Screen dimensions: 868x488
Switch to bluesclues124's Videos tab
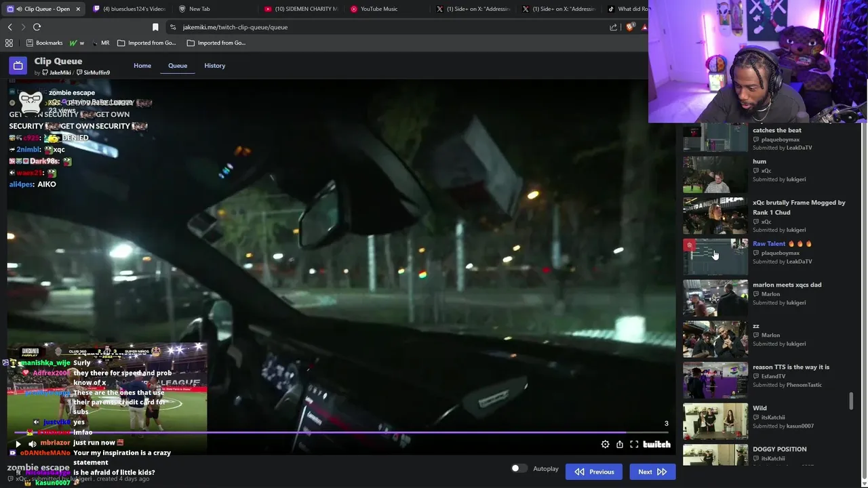(129, 9)
